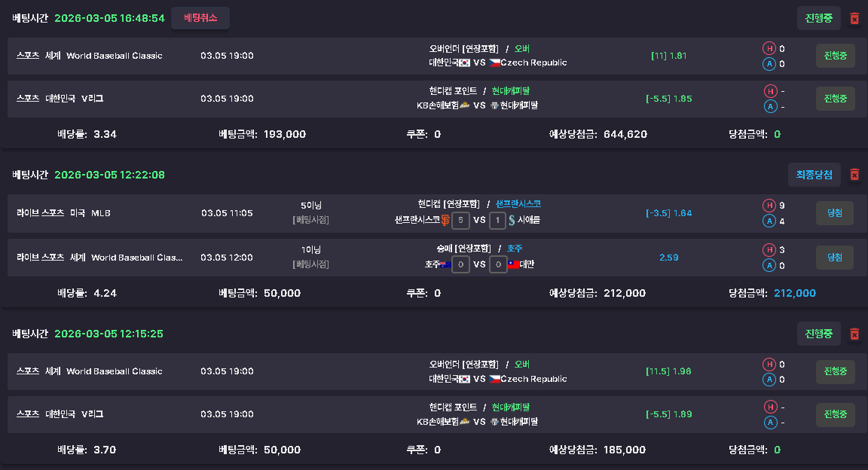Click the red H icon in the MLB row
This screenshot has height=470, width=868.
(x=769, y=205)
